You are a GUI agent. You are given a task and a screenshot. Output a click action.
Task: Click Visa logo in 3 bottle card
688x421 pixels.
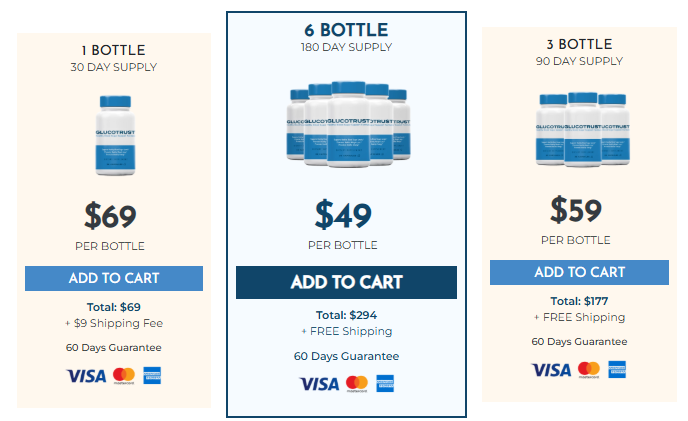pyautogui.click(x=552, y=370)
